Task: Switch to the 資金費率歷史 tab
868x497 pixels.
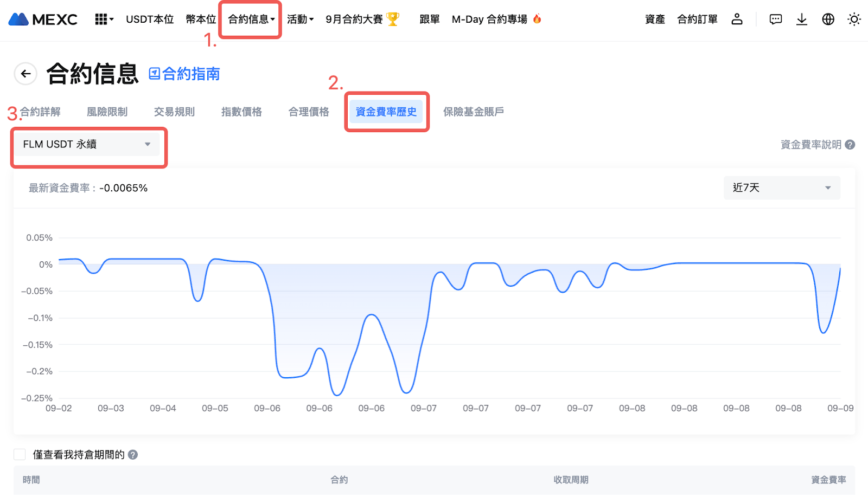Action: (386, 112)
